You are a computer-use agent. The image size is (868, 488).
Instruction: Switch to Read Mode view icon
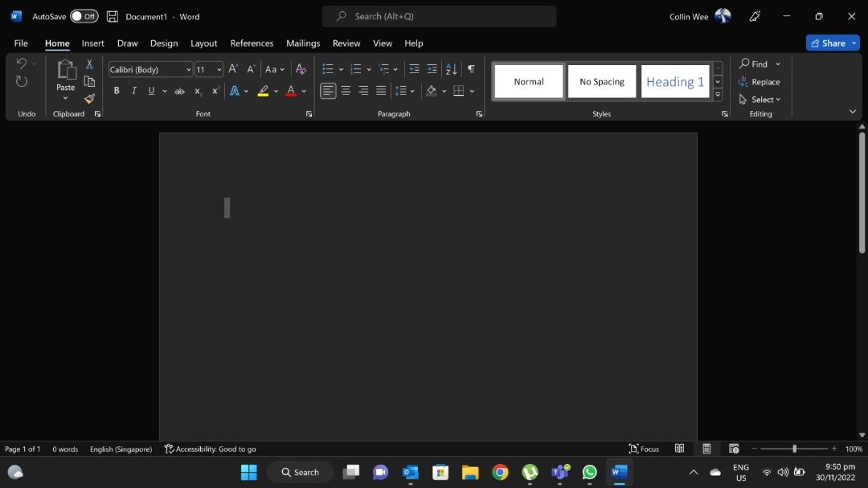679,449
